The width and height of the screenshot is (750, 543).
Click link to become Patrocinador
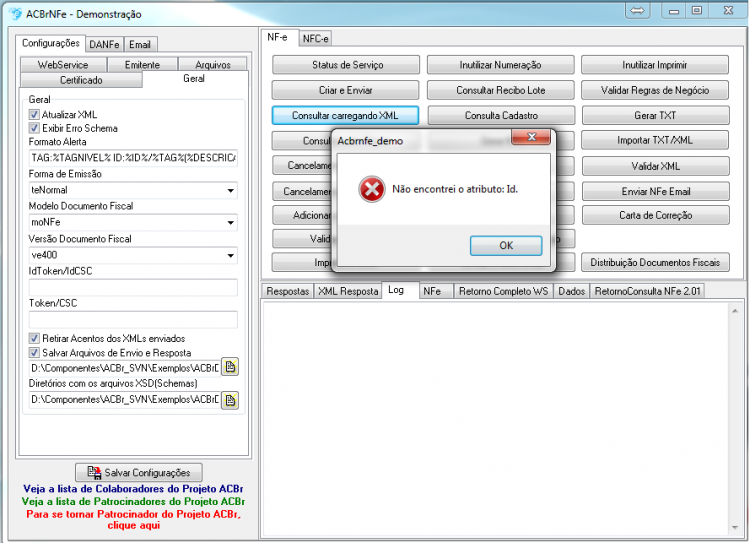point(133,520)
